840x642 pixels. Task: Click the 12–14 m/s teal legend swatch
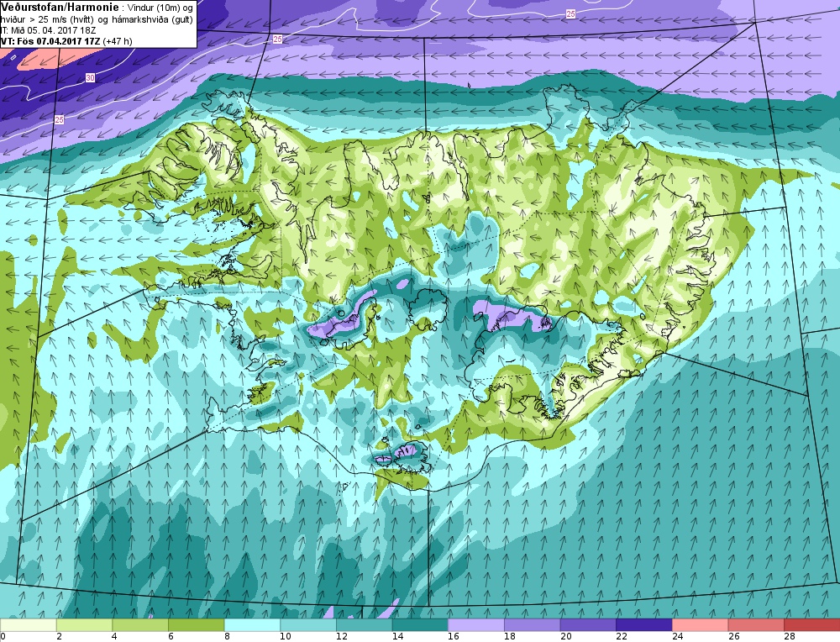pos(365,625)
